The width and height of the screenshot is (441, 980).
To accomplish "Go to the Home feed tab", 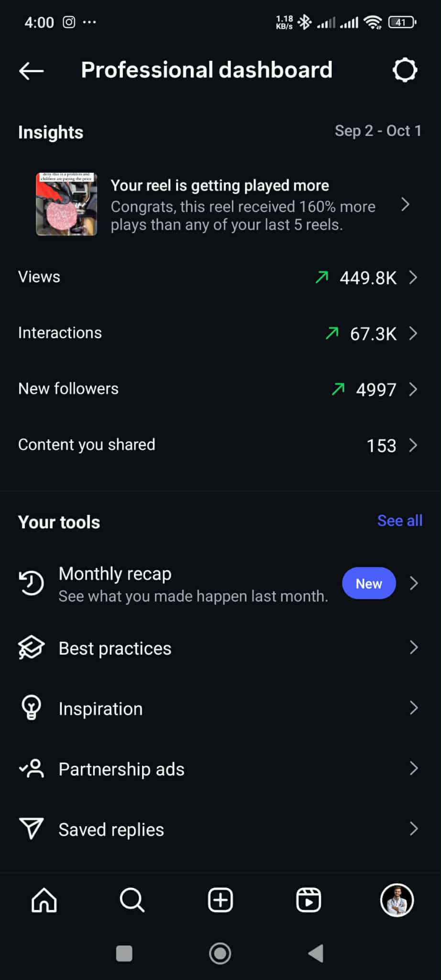I will (44, 900).
